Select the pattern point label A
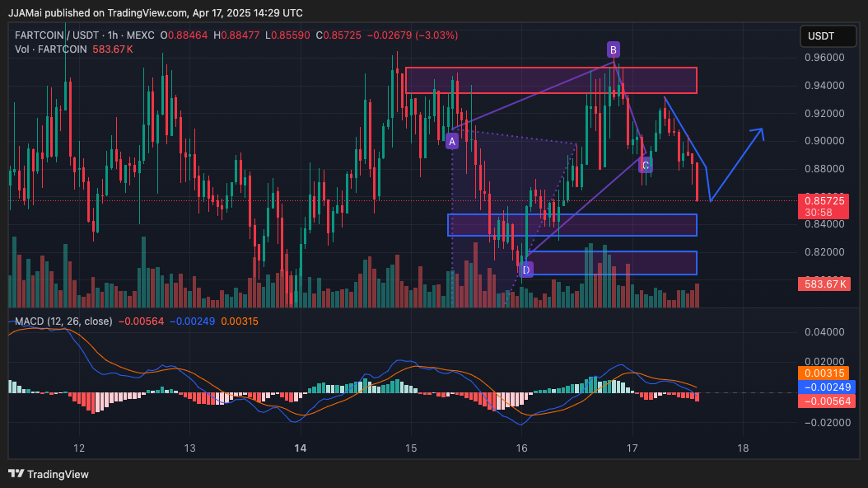Viewport: 868px width, 488px height. pyautogui.click(x=452, y=141)
